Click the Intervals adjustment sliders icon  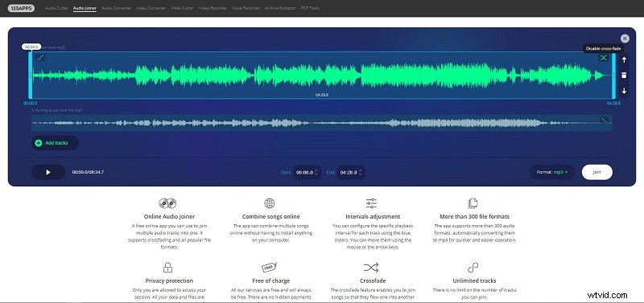coord(371,203)
